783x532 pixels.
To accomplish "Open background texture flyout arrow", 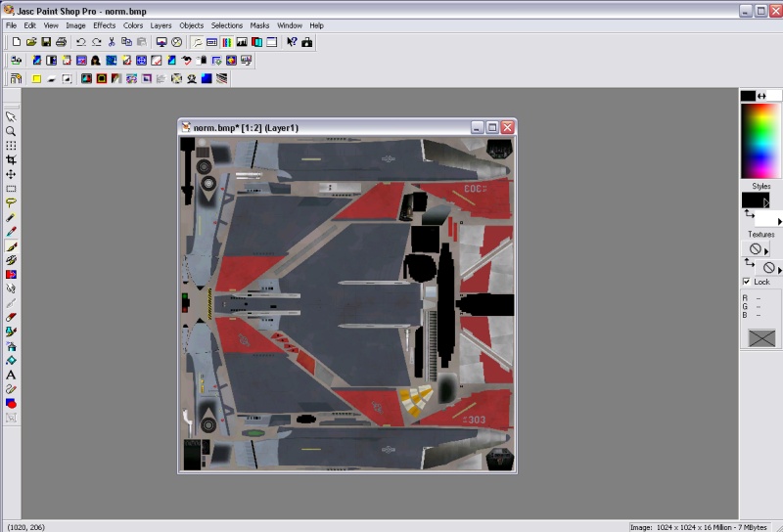I will tap(779, 270).
